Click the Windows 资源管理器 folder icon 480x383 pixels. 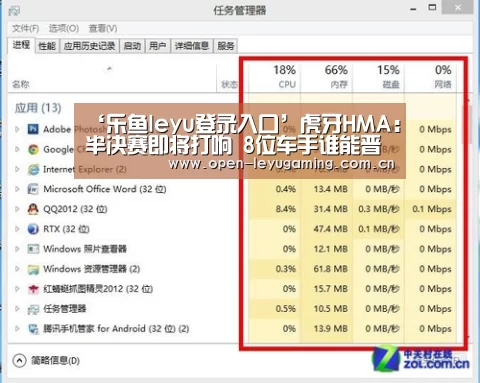[33, 269]
